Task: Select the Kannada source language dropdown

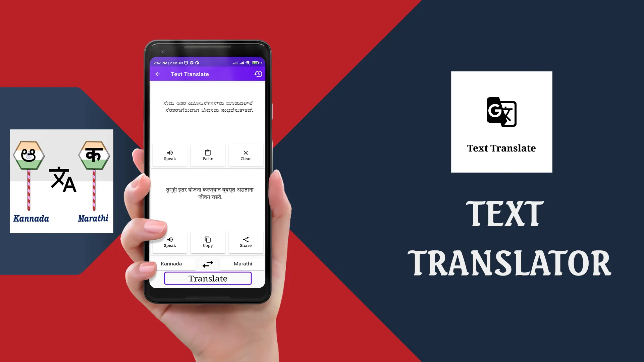Action: [172, 263]
